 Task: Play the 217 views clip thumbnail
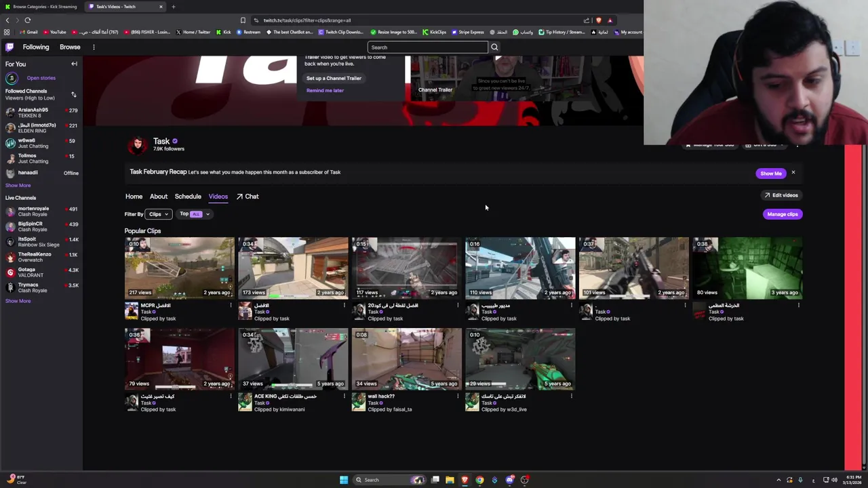[x=179, y=268]
